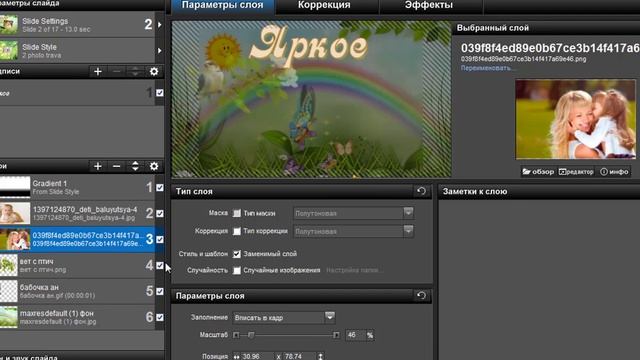Image resolution: width=640 pixels, height=360 pixels.
Task: Click the Позиция Y field 78.74
Action: (299, 357)
